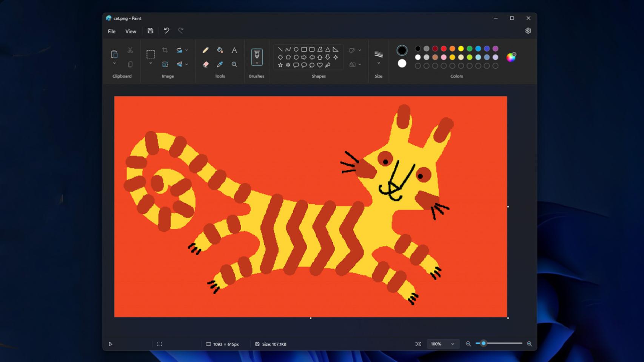Select the Up arrow shape

320,57
